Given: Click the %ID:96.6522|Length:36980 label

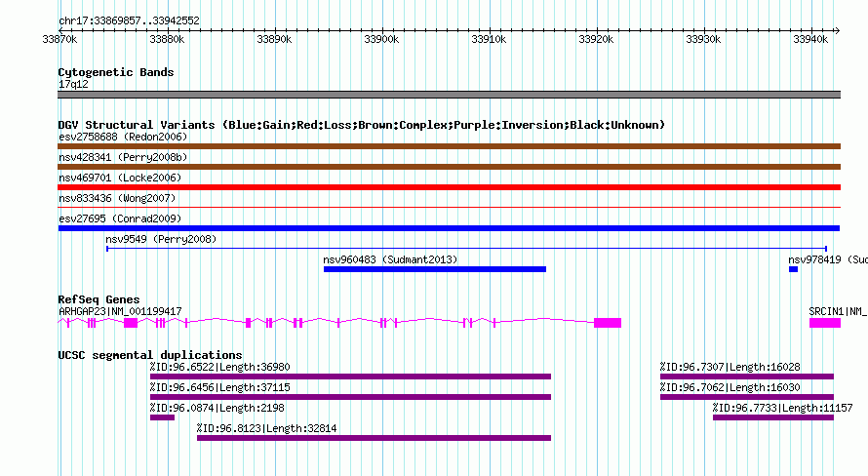Looking at the screenshot, I should (x=219, y=367).
